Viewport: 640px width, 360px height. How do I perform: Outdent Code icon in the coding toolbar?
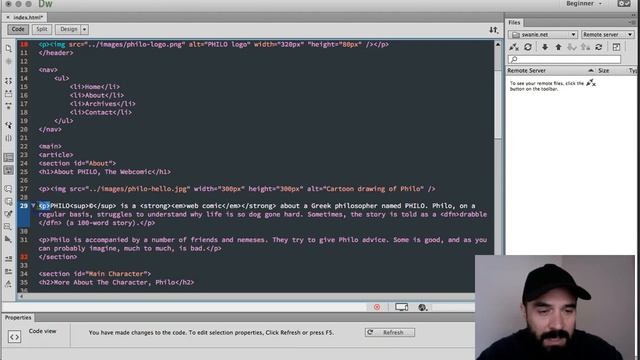click(8, 271)
